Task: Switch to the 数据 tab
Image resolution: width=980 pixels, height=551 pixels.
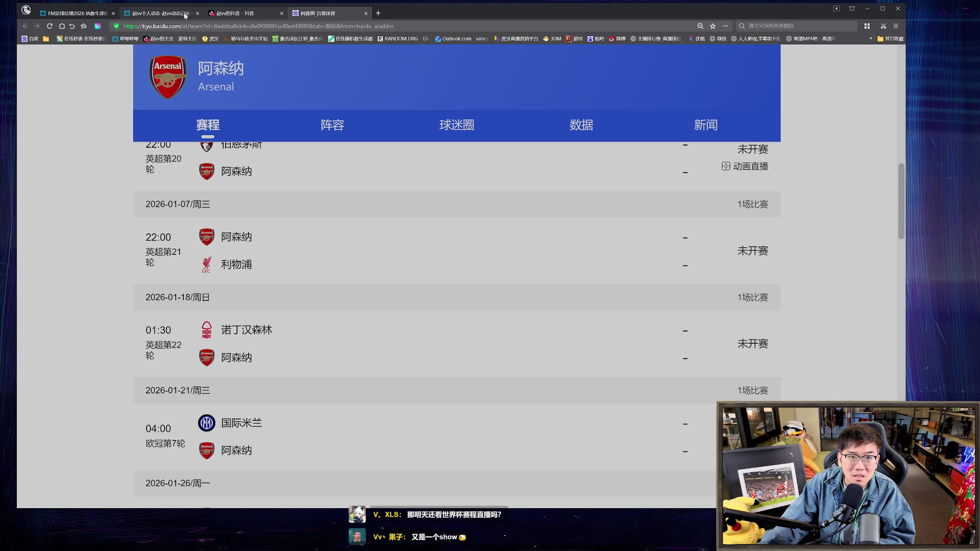Action: [581, 125]
